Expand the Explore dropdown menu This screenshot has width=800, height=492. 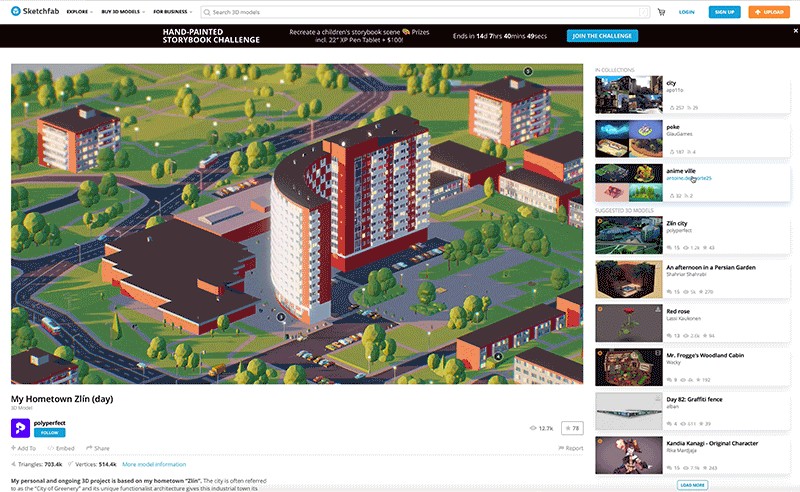tap(80, 12)
